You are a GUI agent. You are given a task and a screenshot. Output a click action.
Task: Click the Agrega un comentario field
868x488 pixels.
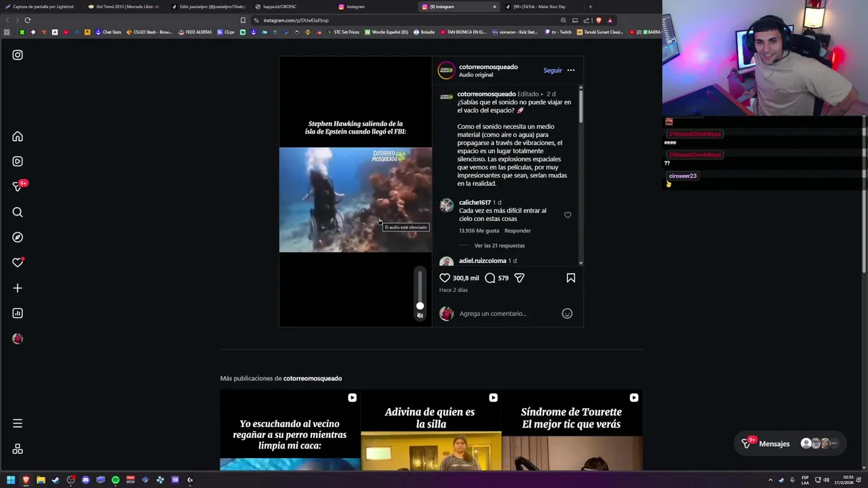tap(507, 313)
